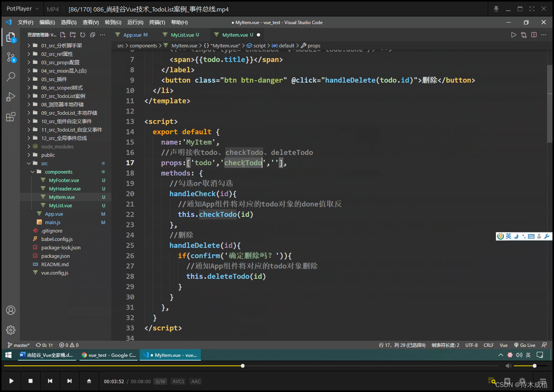The width and height of the screenshot is (554, 392).
Task: Click New File icon in explorer header
Action: (x=63, y=35)
